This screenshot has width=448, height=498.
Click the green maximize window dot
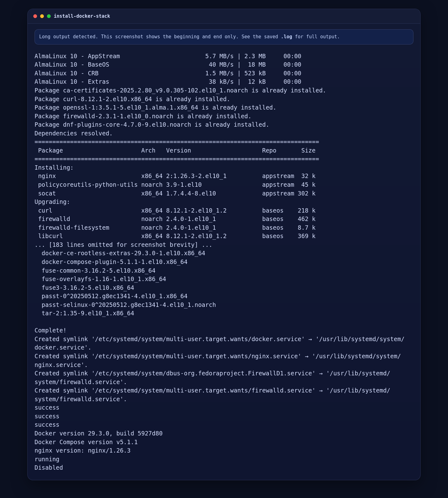pos(49,16)
